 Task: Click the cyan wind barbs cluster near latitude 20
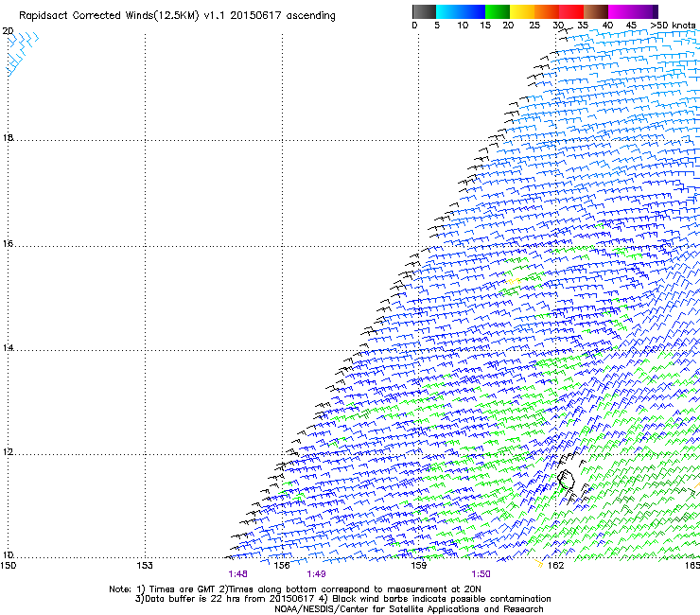pos(22,53)
